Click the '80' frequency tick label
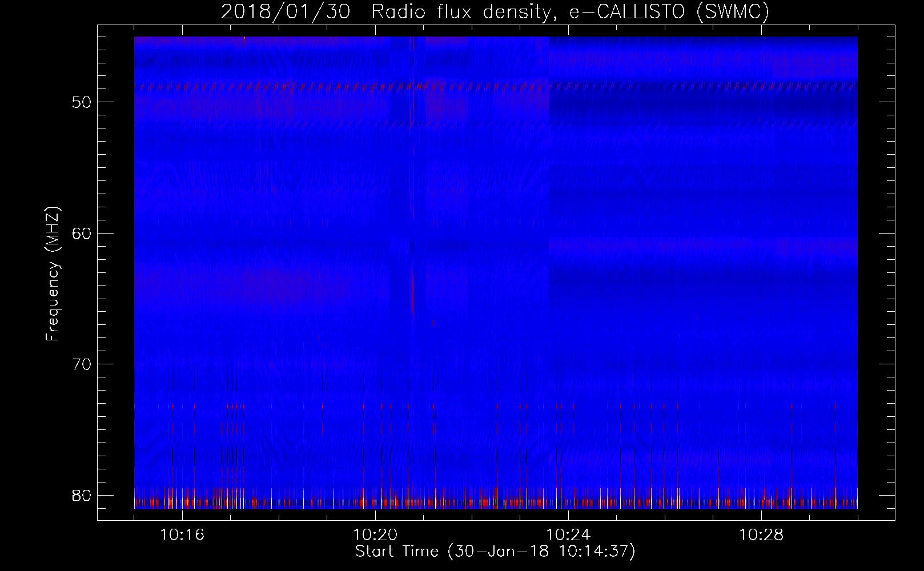Image resolution: width=924 pixels, height=571 pixels. click(x=82, y=495)
